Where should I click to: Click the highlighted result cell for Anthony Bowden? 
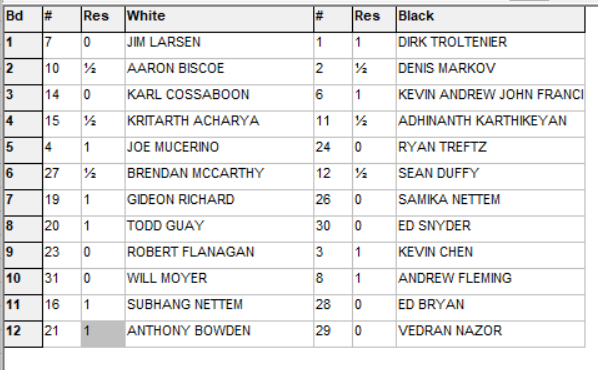click(103, 334)
